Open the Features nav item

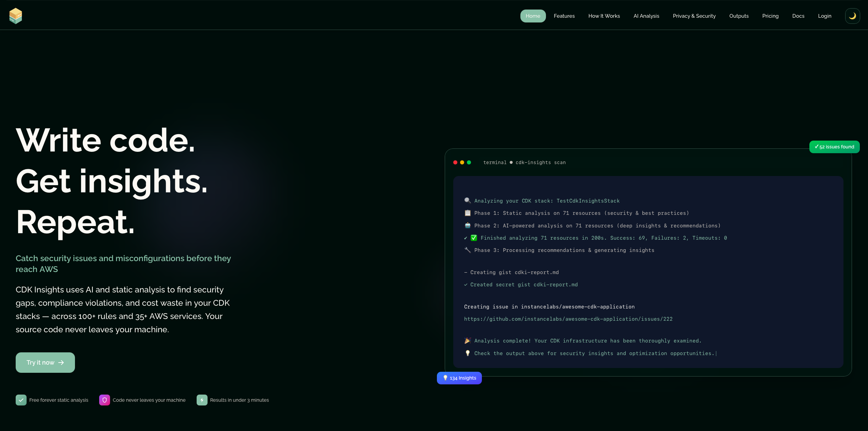[x=564, y=16]
